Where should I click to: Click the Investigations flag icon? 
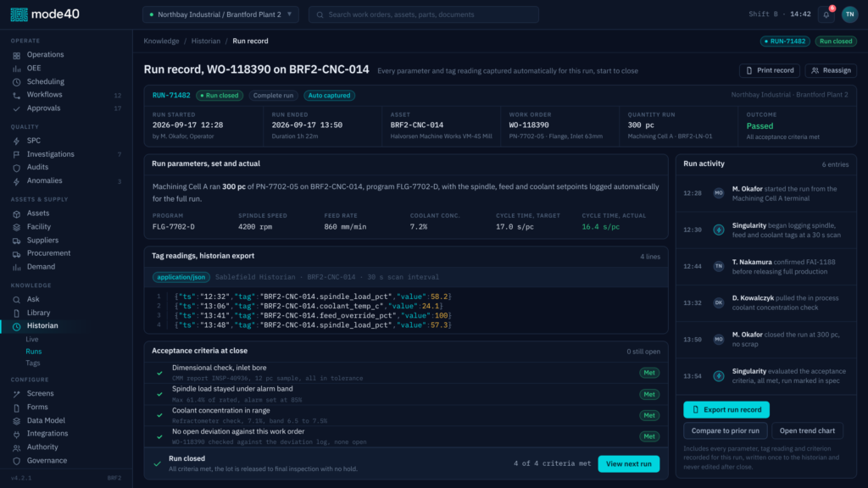click(17, 154)
